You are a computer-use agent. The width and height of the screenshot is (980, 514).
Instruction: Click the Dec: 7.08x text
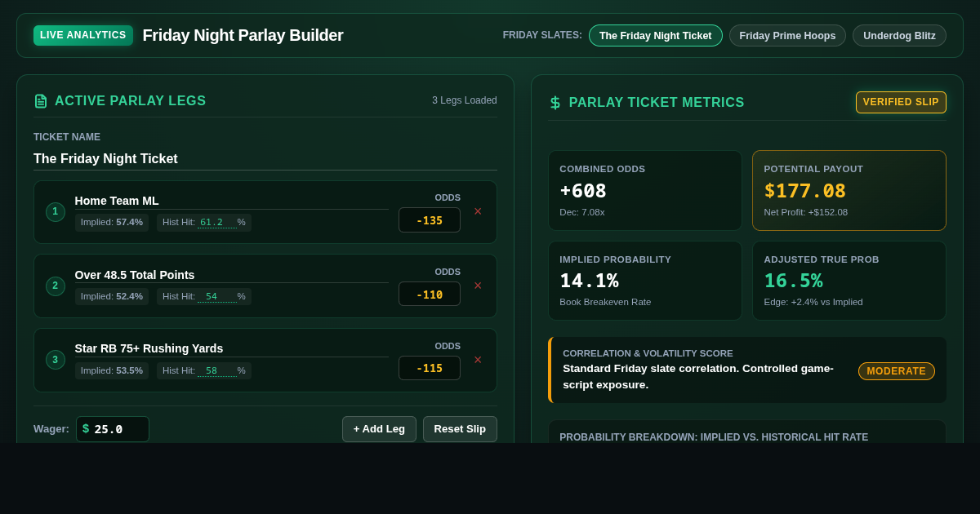582,212
